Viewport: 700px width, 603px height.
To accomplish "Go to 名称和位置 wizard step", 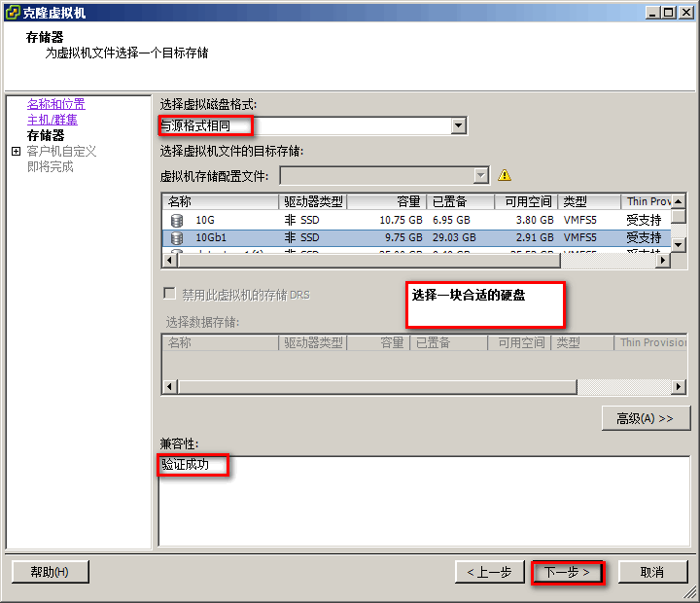I will [55, 104].
